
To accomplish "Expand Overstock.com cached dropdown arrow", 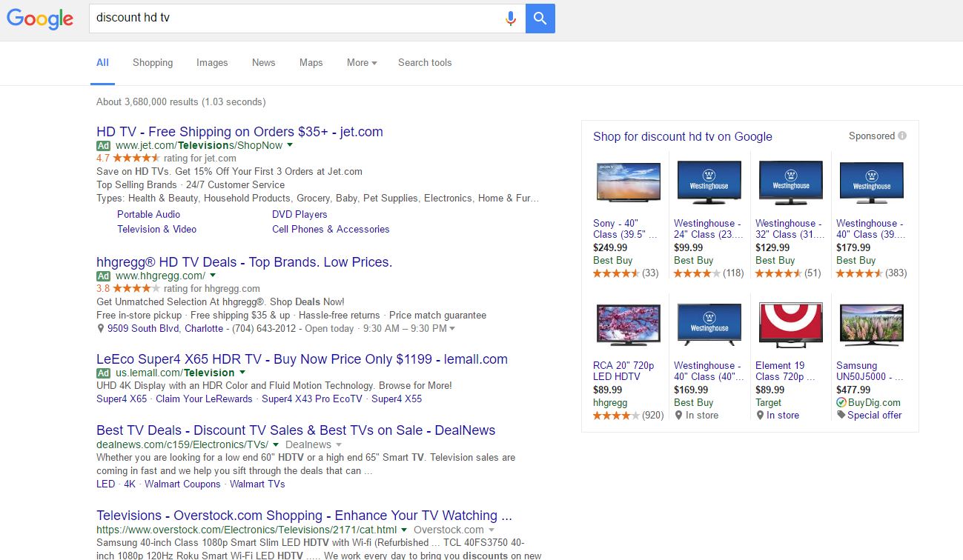I will pos(491,530).
